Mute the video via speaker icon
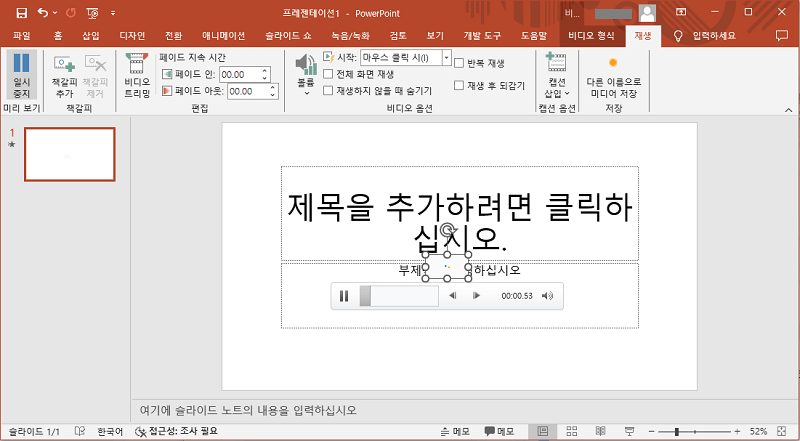The width and height of the screenshot is (800, 441). point(547,296)
